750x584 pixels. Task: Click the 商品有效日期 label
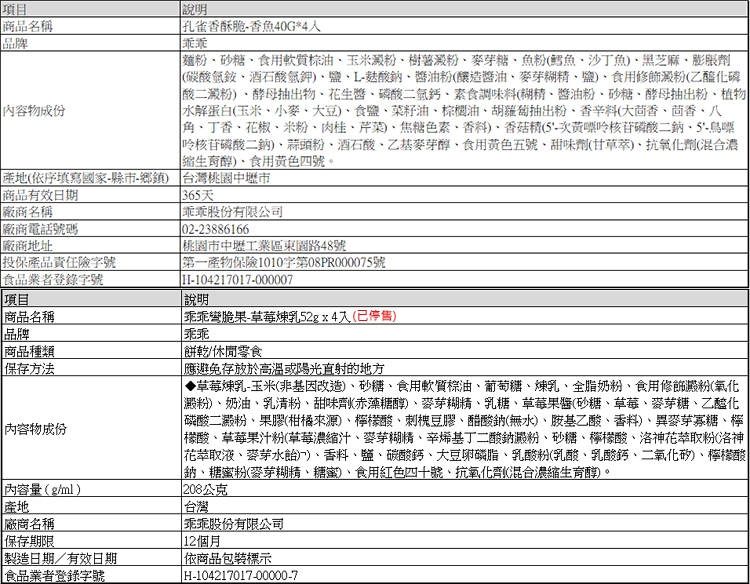pos(40,195)
